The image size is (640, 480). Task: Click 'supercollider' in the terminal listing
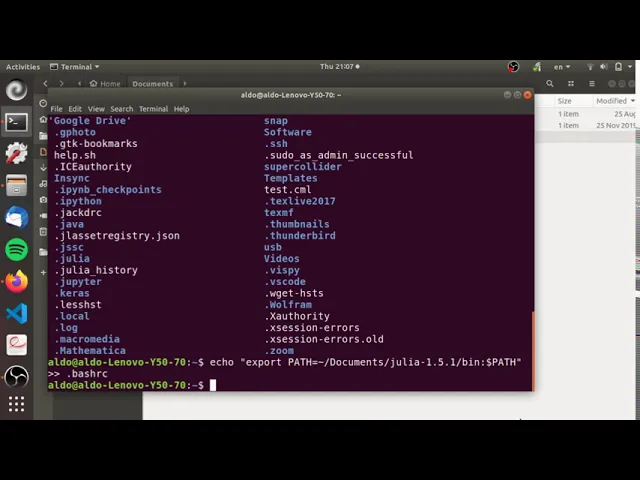coord(302,167)
